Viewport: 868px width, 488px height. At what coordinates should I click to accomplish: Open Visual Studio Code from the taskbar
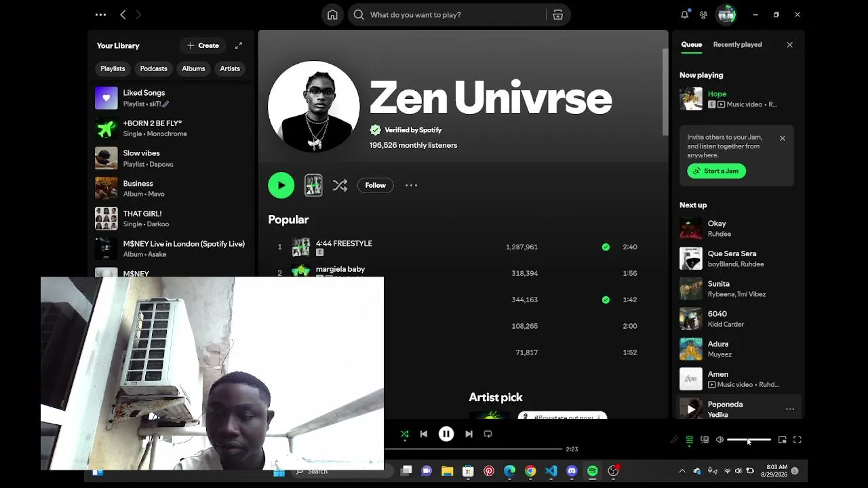point(551,471)
